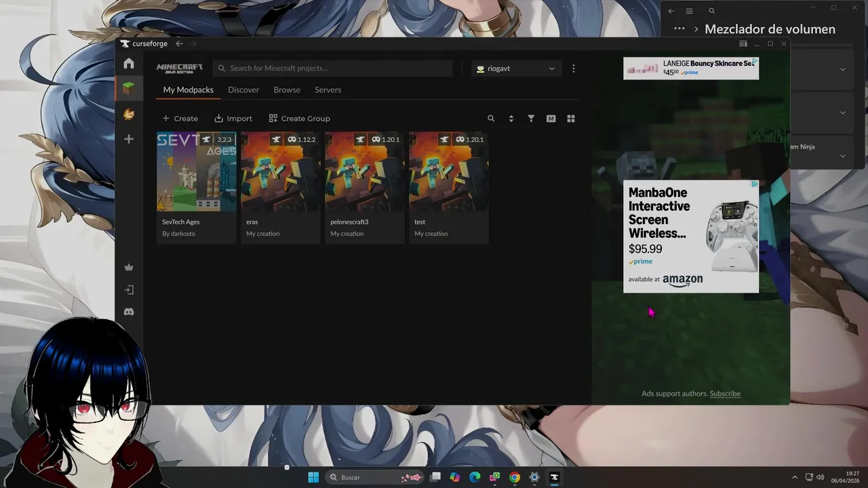This screenshot has height=488, width=868.
Task: Click the Minecraft Java Edition logo
Action: click(180, 68)
